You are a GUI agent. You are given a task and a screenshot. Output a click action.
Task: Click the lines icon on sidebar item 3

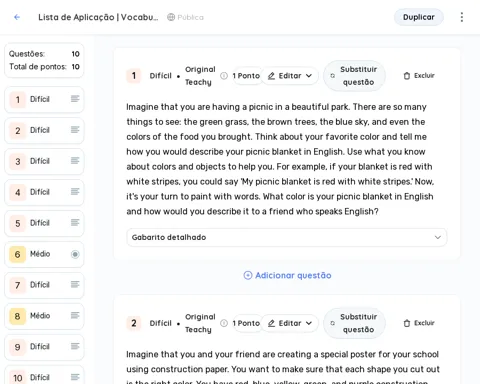tap(75, 161)
